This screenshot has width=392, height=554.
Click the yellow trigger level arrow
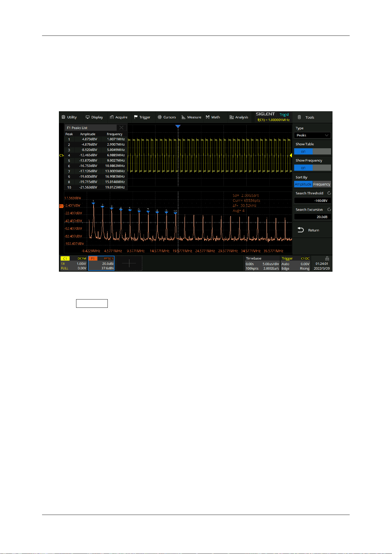pos(291,155)
